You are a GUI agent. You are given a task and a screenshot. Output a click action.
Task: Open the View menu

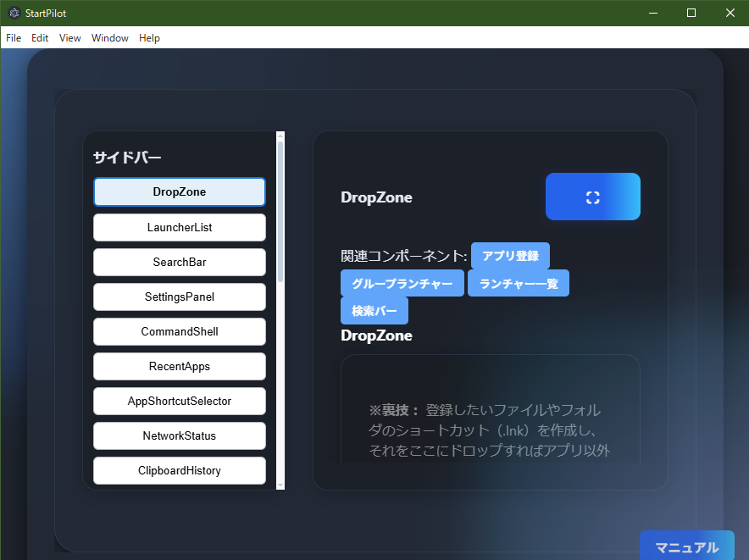coord(69,37)
